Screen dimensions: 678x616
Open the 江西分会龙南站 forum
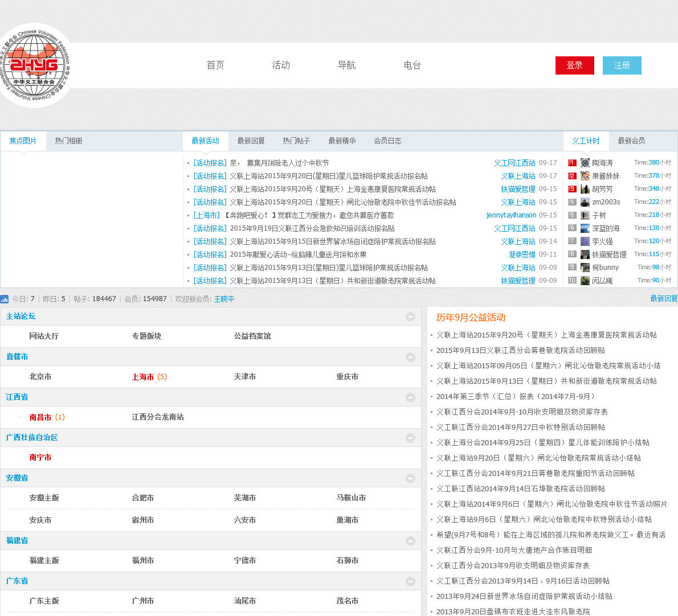click(x=158, y=417)
